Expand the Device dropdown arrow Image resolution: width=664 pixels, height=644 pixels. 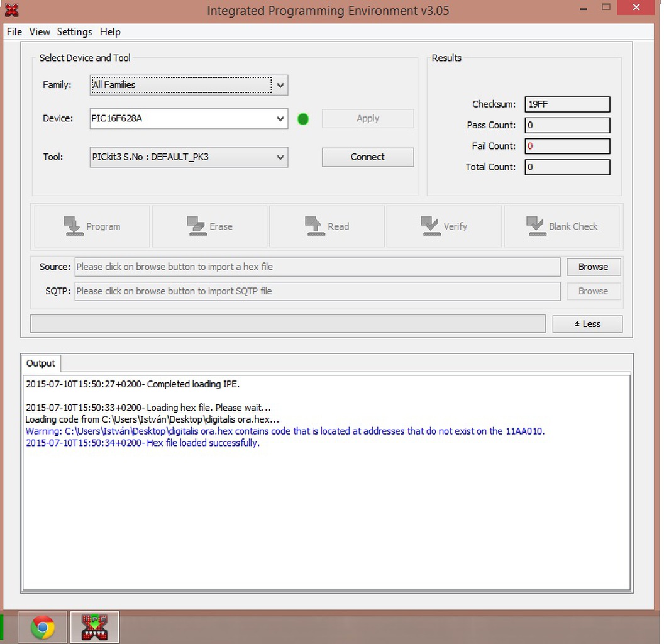pos(280,119)
